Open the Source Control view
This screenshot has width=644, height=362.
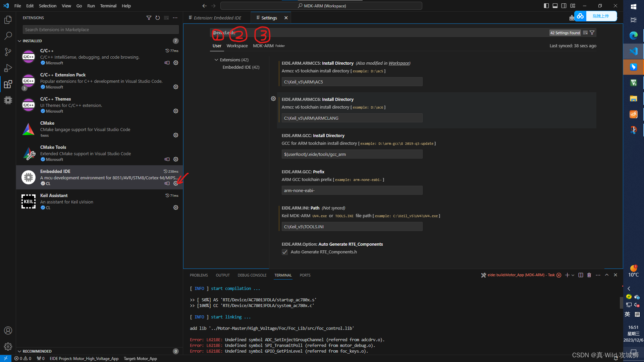8,52
